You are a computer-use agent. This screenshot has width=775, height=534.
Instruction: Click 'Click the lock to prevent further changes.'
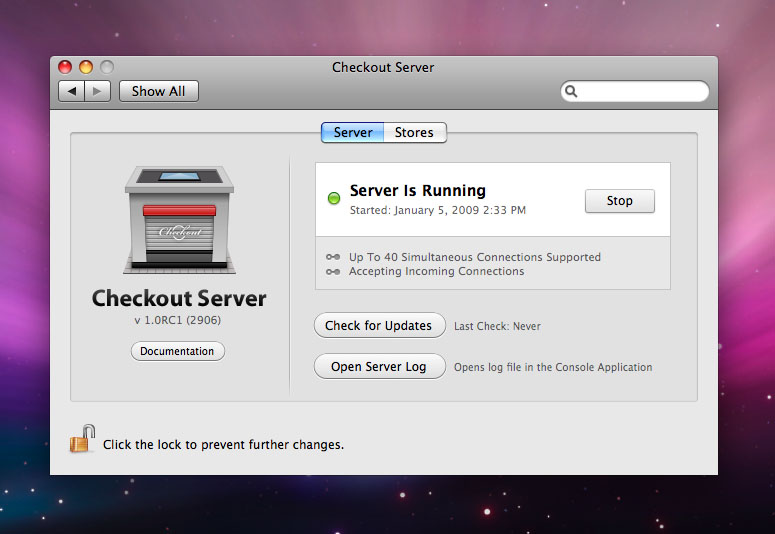[223, 445]
